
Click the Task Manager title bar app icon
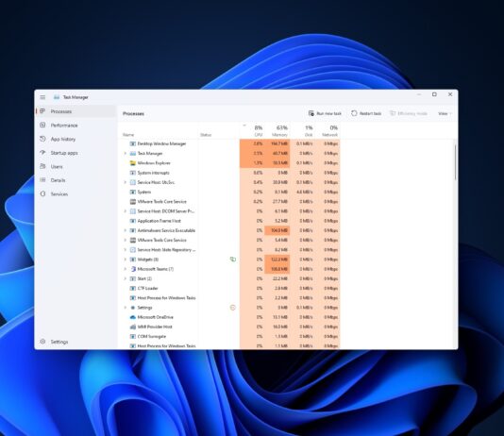[57, 97]
